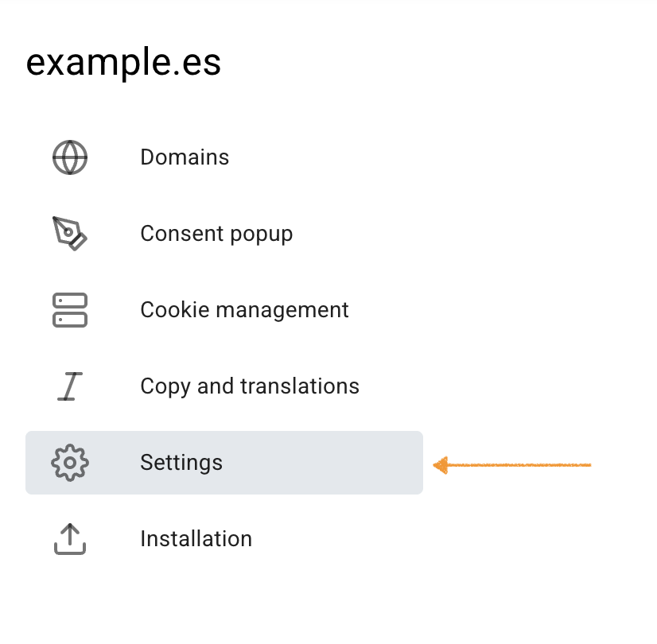Select the Settings label text
Screen dimensions: 657x644
tap(181, 463)
